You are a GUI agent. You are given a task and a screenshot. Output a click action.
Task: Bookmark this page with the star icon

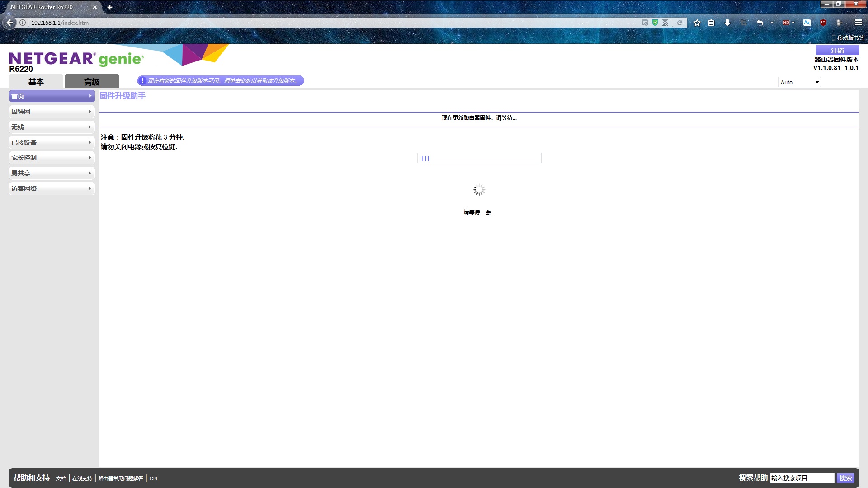point(697,23)
